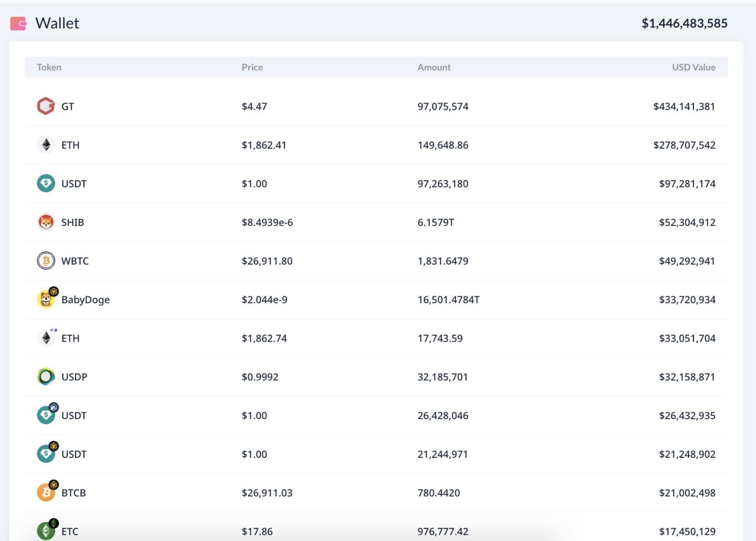Click total wallet value $1,446,483,585
Image resolution: width=756 pixels, height=541 pixels.
pyautogui.click(x=684, y=23)
